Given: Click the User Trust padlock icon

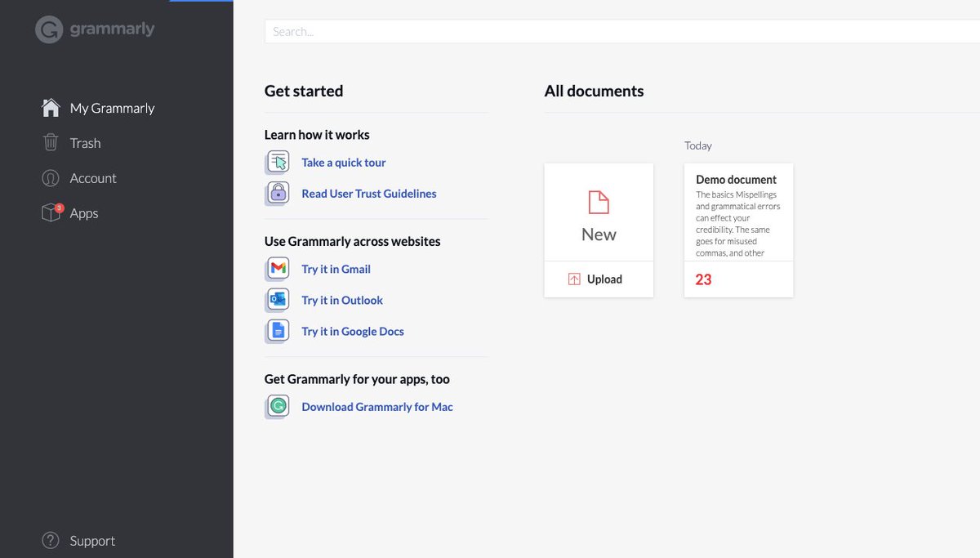Looking at the screenshot, I should pos(278,193).
